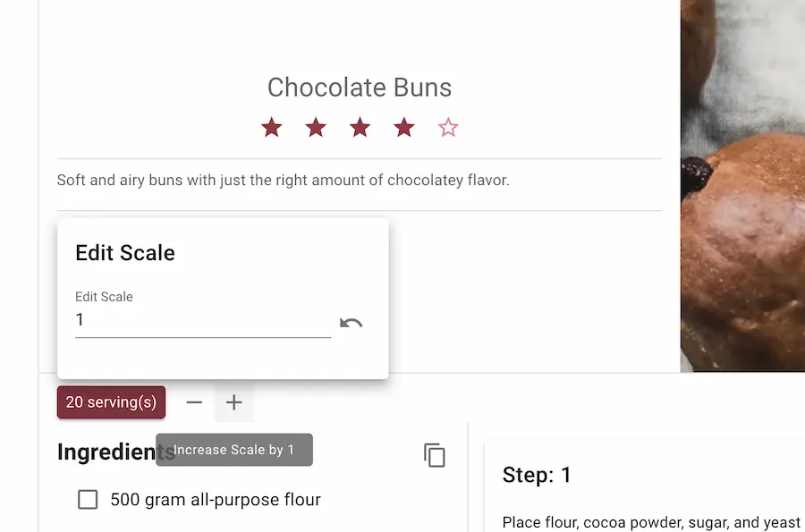
Task: Click the chocolate buns photo
Action: [x=742, y=186]
